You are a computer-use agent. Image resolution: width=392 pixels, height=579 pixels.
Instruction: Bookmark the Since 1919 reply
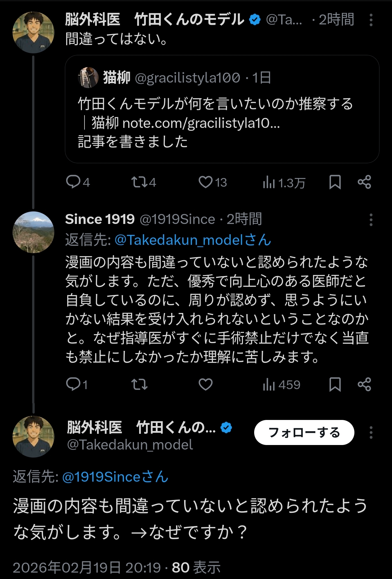(x=335, y=384)
